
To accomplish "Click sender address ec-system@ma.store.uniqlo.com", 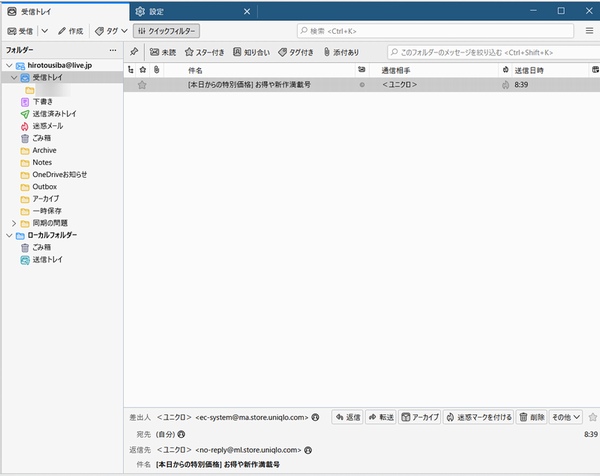I will [x=252, y=417].
